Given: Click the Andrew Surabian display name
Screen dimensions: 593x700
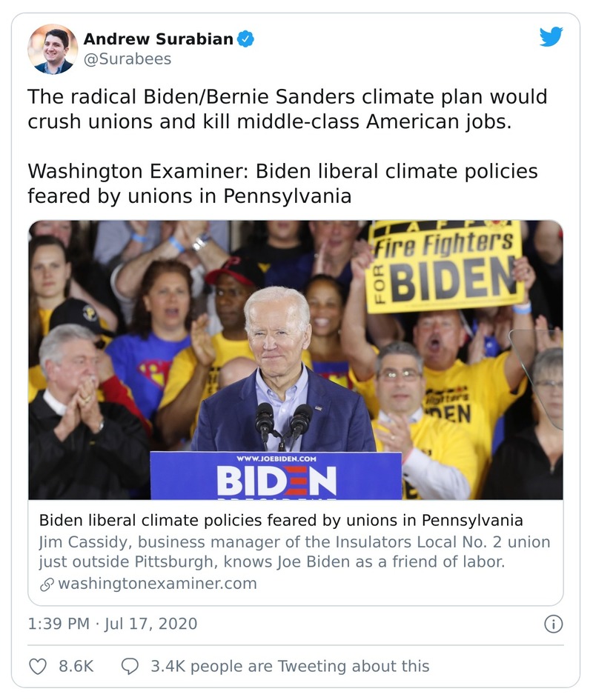Looking at the screenshot, I should (158, 39).
